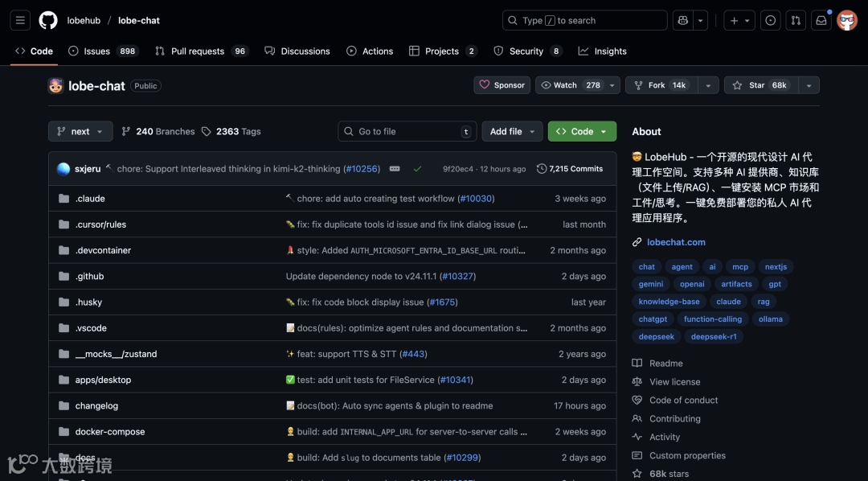Image resolution: width=868 pixels, height=481 pixels.
Task: Switch to the Security tab
Action: point(527,51)
